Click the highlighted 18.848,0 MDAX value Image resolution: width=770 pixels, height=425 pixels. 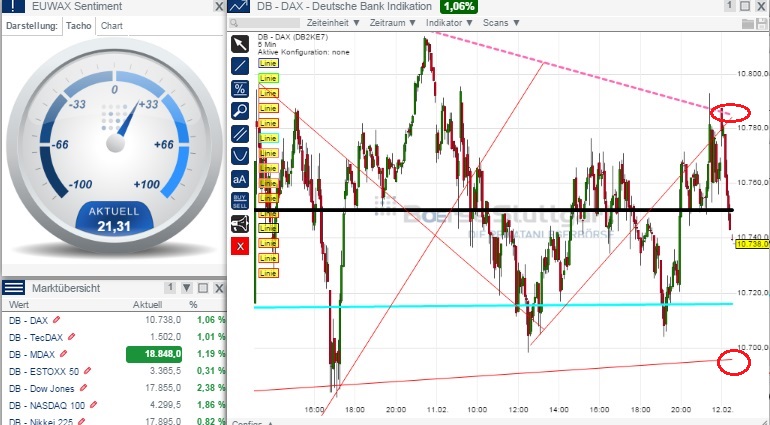click(154, 354)
